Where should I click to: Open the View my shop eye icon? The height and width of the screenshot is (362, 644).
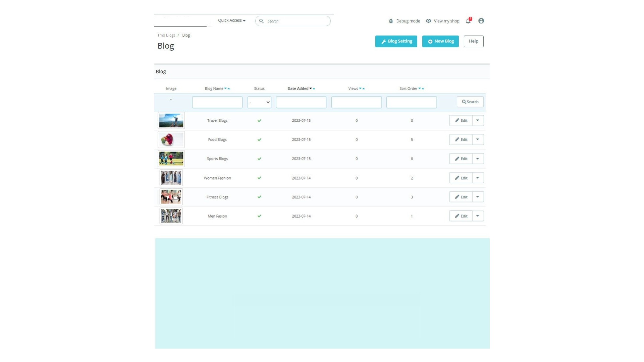pyautogui.click(x=428, y=21)
